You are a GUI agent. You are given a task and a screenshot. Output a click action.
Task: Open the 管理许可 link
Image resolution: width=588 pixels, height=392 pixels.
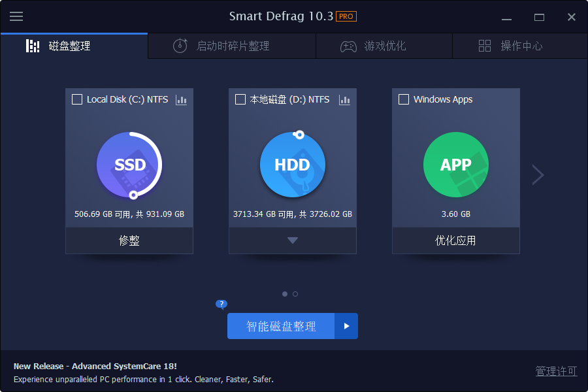556,371
